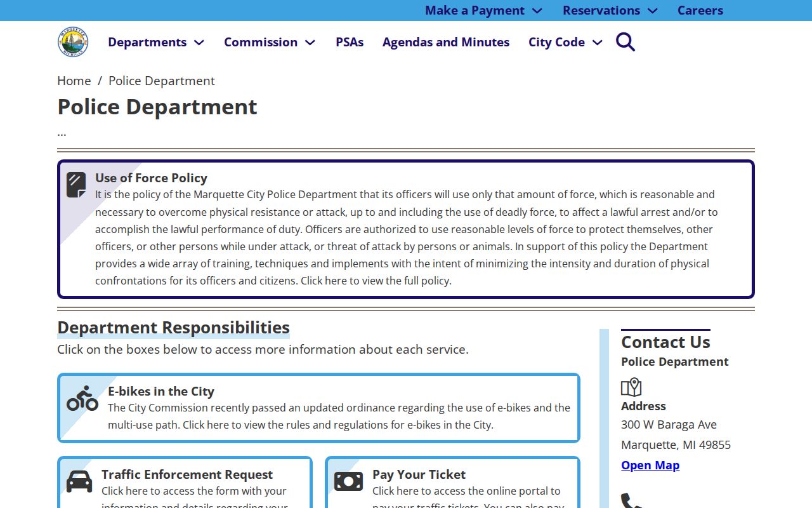812x508 pixels.
Task: Click the Department Responsibilities heading
Action: (x=173, y=328)
